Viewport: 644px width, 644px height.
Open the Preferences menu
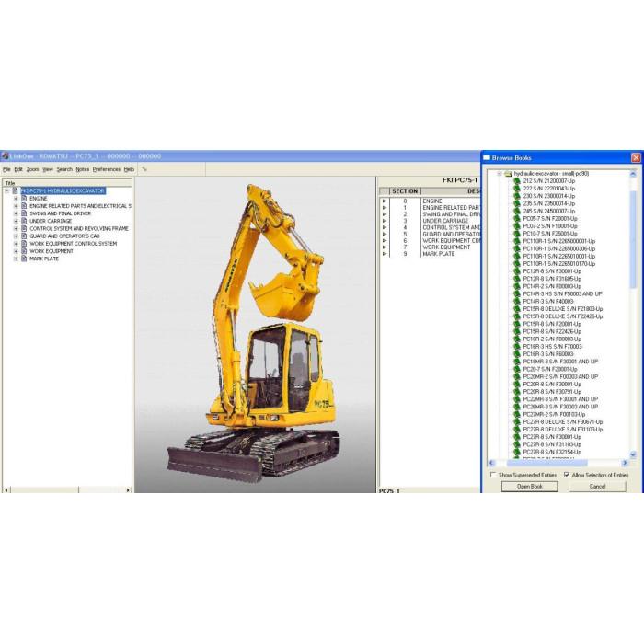click(107, 169)
